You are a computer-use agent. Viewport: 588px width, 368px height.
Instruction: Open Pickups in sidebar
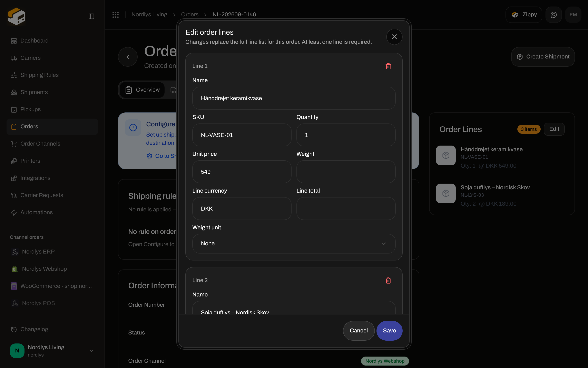point(52,109)
